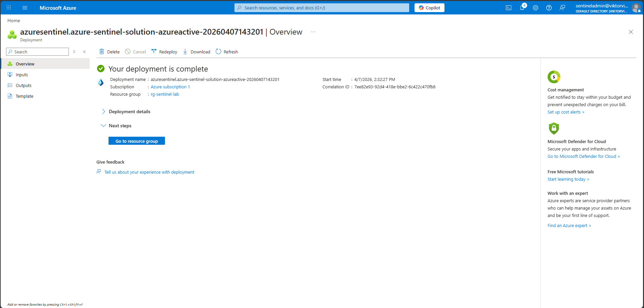Viewport: 644px width, 308px height.
Task: Click the Your deployment is complete heading
Action: tap(158, 69)
